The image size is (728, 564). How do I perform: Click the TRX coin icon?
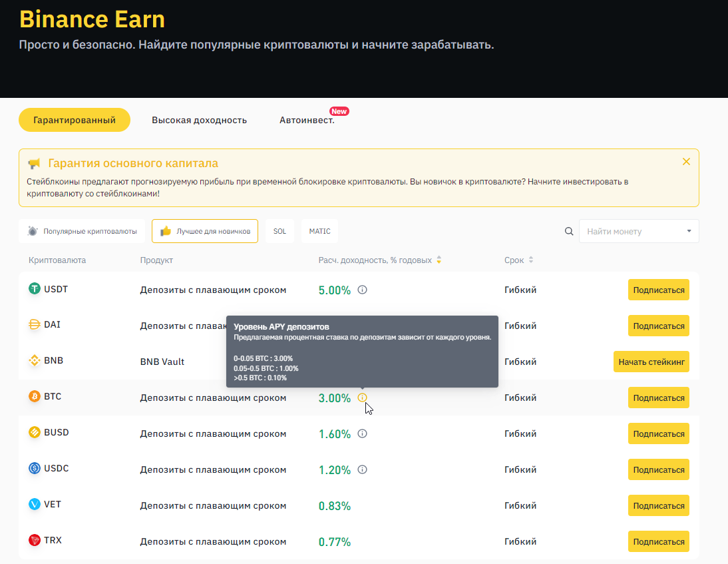(x=35, y=540)
